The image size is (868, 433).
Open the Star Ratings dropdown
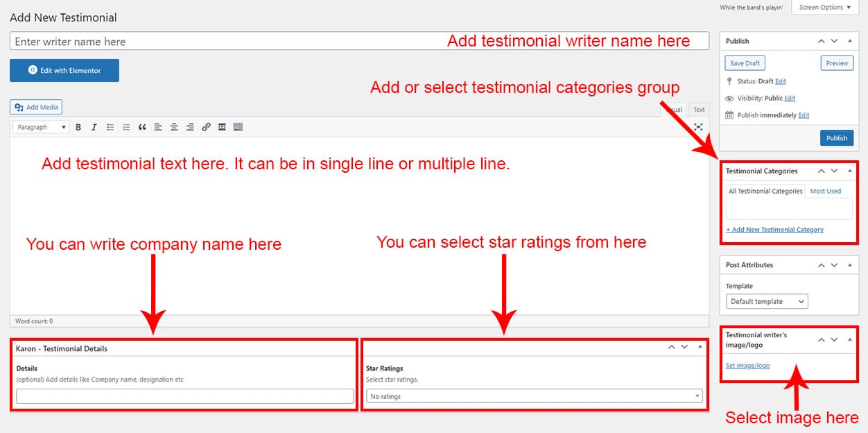[534, 396]
